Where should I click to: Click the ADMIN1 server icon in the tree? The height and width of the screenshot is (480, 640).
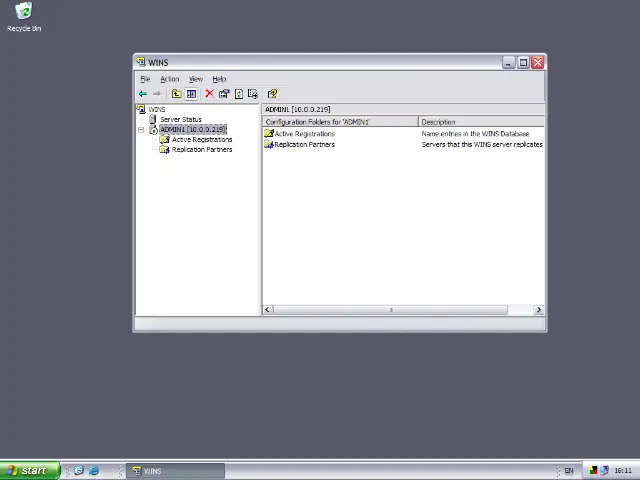(153, 130)
